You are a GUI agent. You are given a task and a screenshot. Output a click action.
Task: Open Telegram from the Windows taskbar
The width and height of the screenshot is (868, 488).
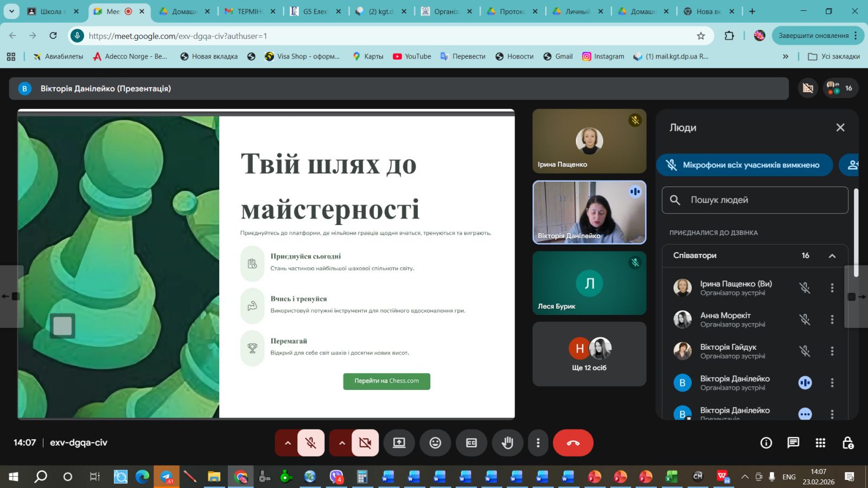click(x=167, y=477)
